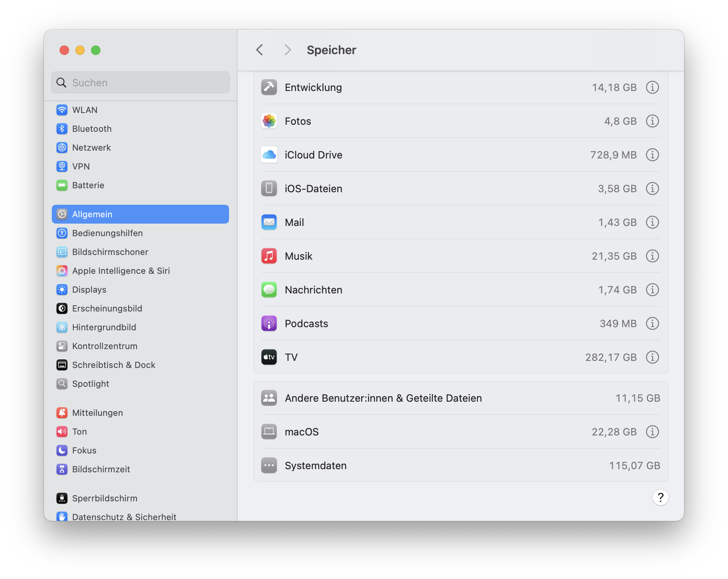Show info for Musik storage
The height and width of the screenshot is (579, 728).
point(652,256)
